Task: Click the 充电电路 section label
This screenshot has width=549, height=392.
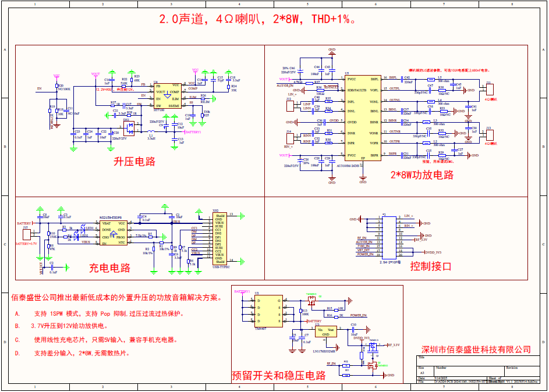Action: 109,268
